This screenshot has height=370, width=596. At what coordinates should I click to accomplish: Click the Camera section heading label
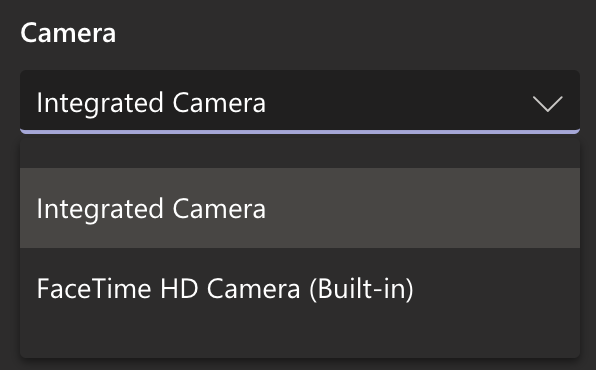click(68, 33)
